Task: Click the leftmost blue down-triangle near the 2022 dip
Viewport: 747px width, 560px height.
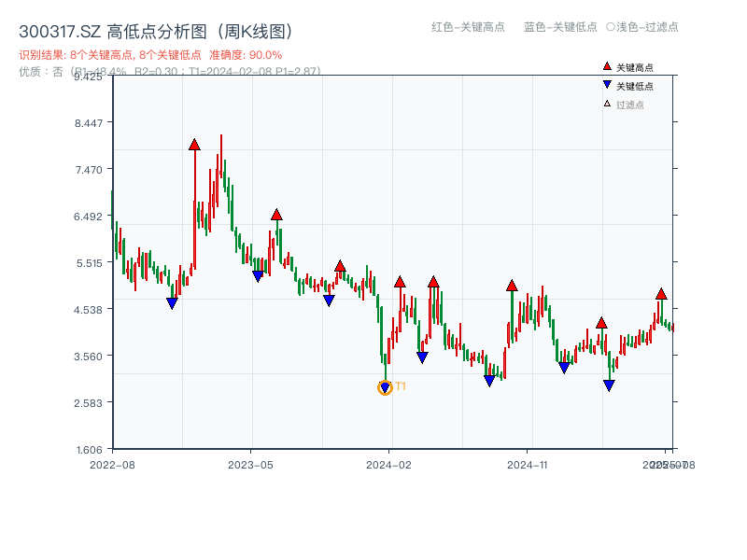Action: 173,302
